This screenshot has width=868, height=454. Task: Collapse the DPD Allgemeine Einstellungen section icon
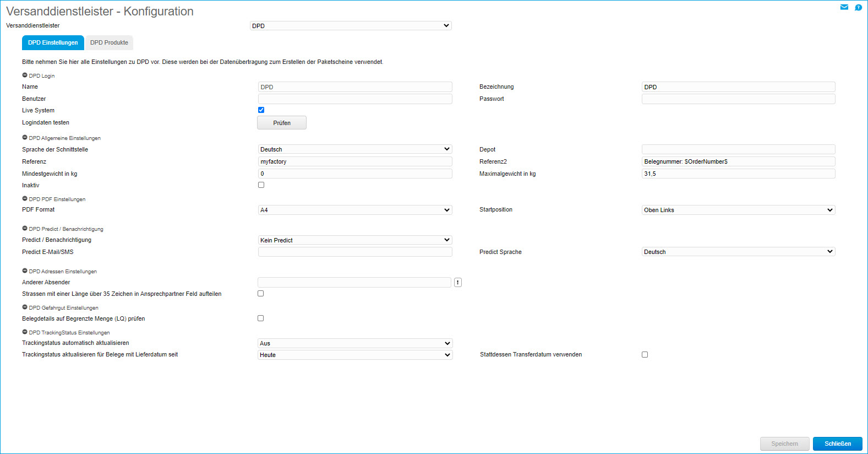coord(25,138)
